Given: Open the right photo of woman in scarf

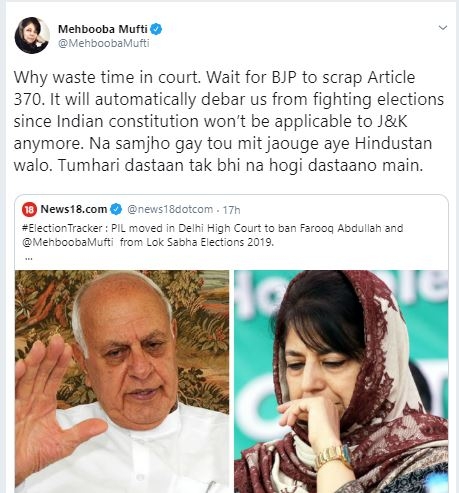Looking at the screenshot, I should pos(341,381).
